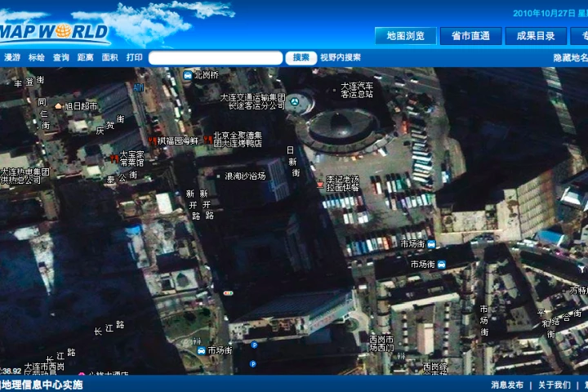Click the 关于我们 footer link
This screenshot has width=588, height=392.
pos(555,385)
